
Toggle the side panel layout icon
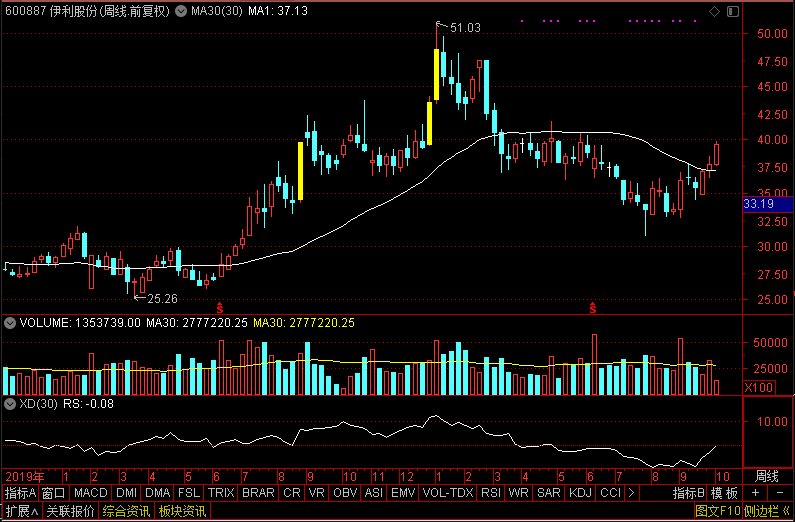(733, 11)
